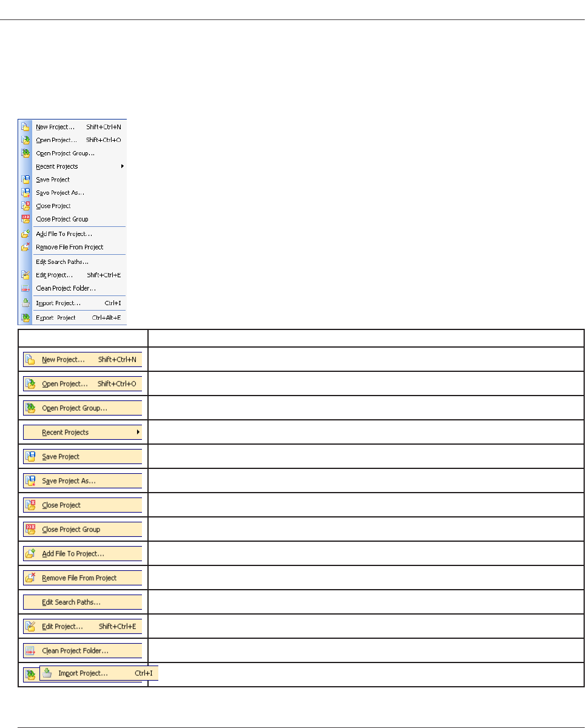This screenshot has height=728, width=586.
Task: Click Close Project Group icon in white menu
Action: 25,219
